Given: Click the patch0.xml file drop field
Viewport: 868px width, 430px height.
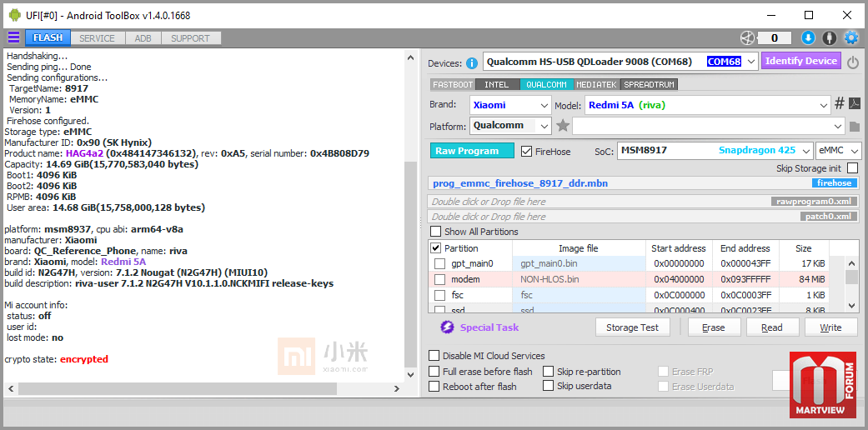Looking at the screenshot, I should tap(645, 217).
